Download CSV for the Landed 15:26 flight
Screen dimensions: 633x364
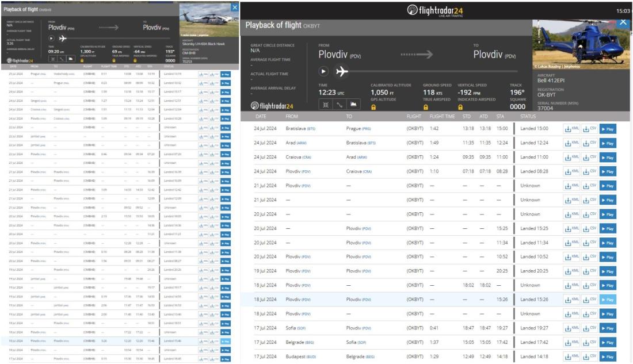click(589, 300)
